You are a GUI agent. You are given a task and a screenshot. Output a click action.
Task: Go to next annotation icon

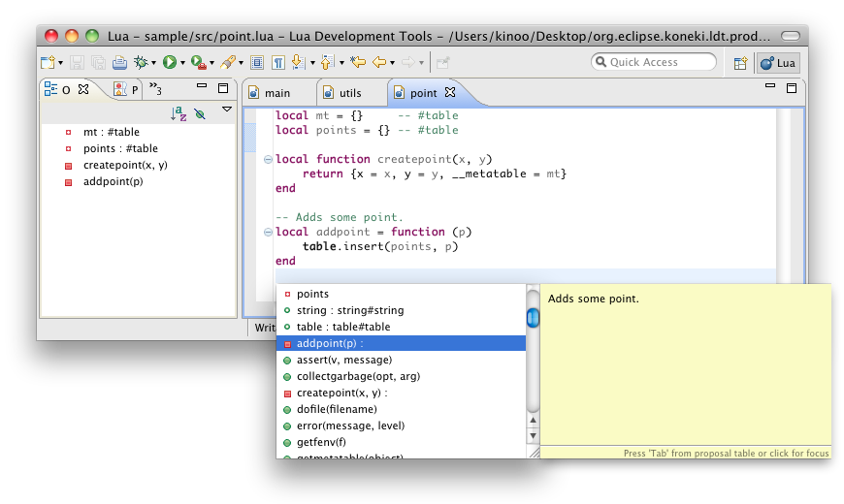[x=298, y=62]
